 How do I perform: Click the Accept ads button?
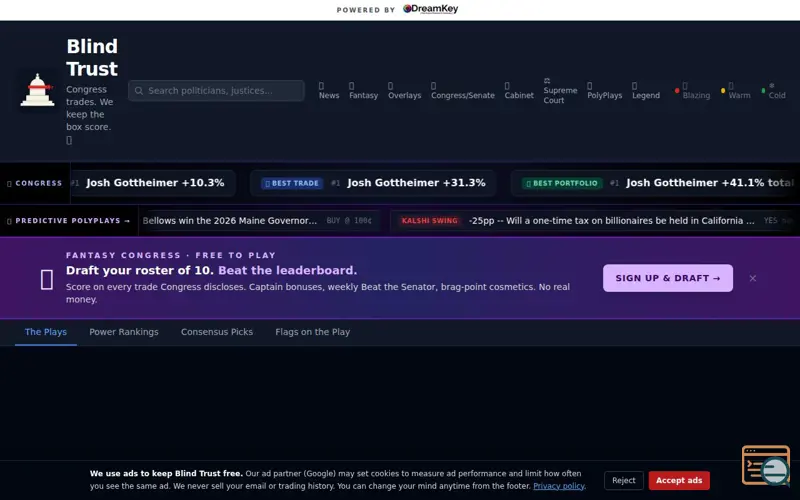pyautogui.click(x=679, y=481)
